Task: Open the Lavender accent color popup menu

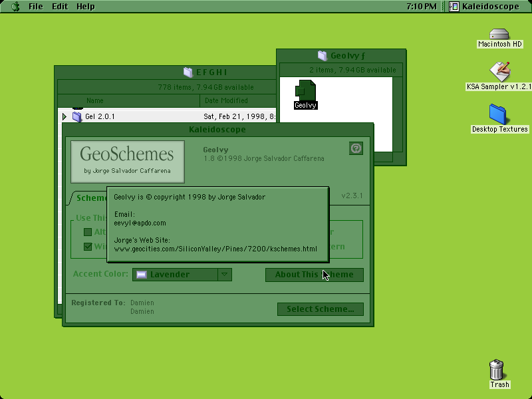Action: (182, 275)
